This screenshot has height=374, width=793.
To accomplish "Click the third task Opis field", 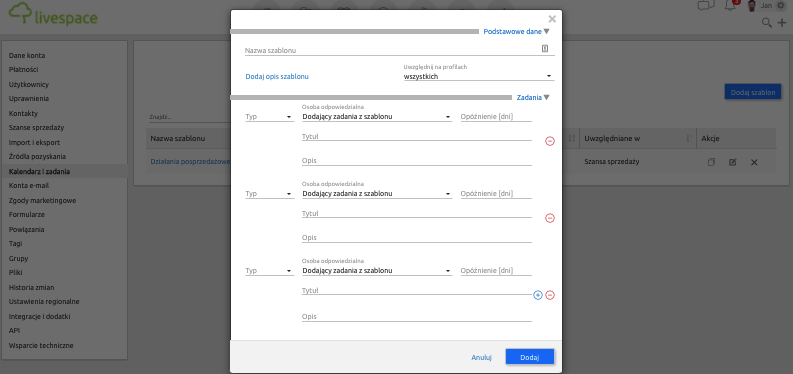I will 417,317.
